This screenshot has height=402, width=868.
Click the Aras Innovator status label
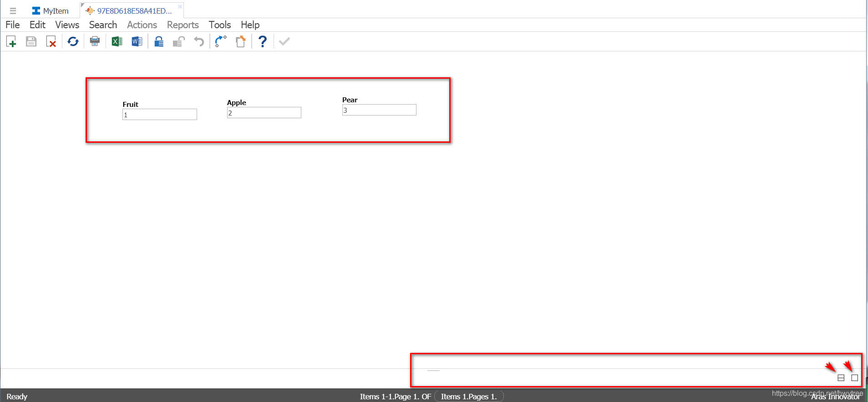(835, 397)
